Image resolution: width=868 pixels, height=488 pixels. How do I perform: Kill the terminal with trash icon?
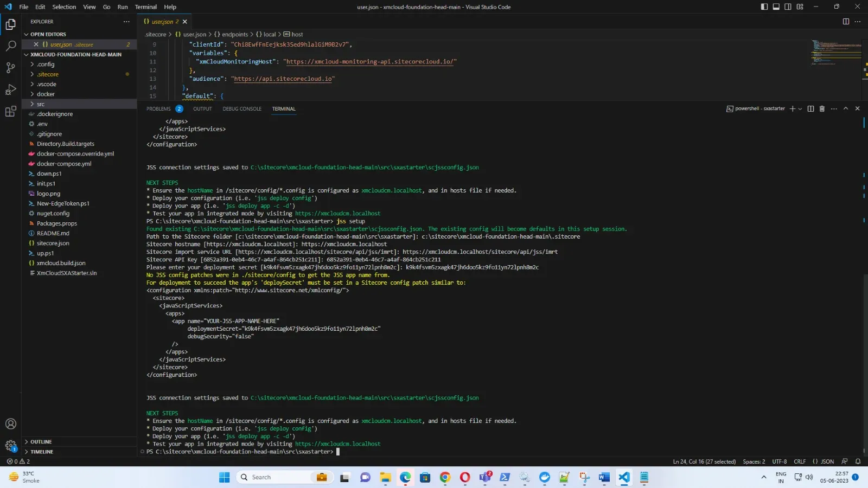coord(822,108)
